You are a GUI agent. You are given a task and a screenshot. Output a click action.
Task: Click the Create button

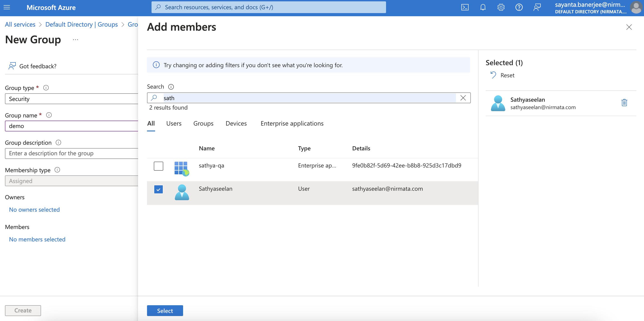coord(23,310)
